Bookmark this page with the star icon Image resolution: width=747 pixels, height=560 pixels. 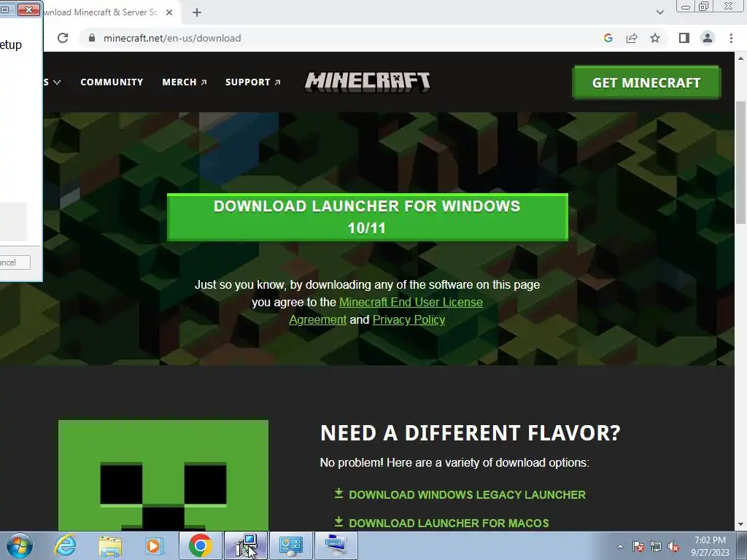[655, 38]
